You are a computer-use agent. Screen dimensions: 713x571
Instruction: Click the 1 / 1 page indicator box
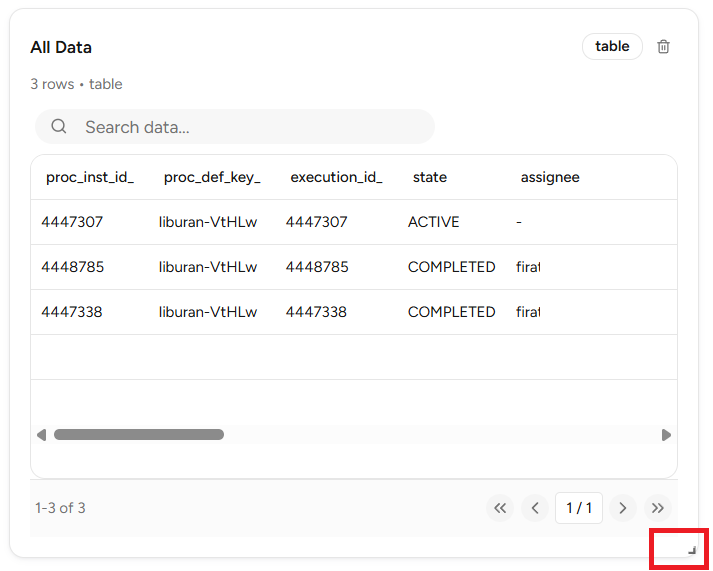pos(579,508)
